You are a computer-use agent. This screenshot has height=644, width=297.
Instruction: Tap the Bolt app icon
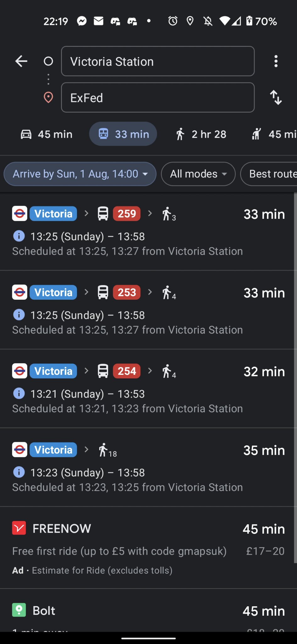(x=19, y=610)
